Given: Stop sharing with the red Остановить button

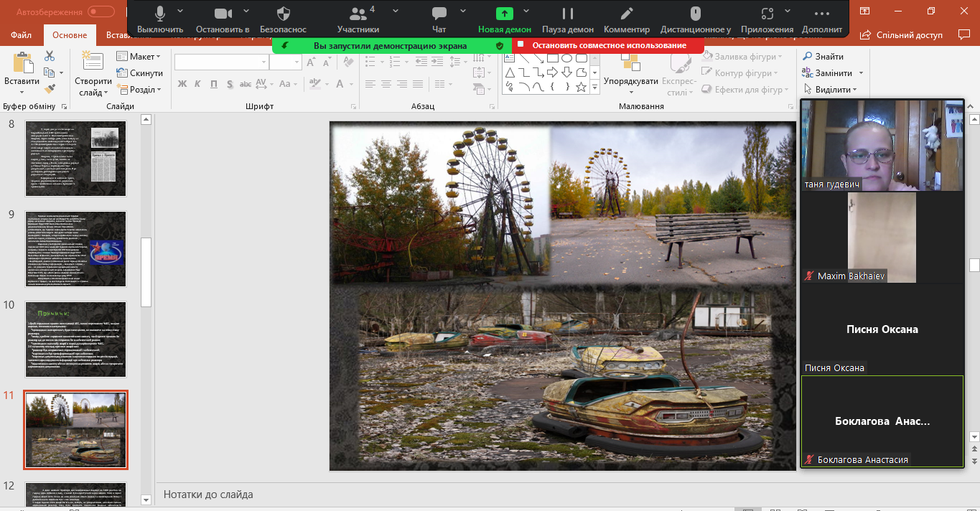Looking at the screenshot, I should 608,45.
